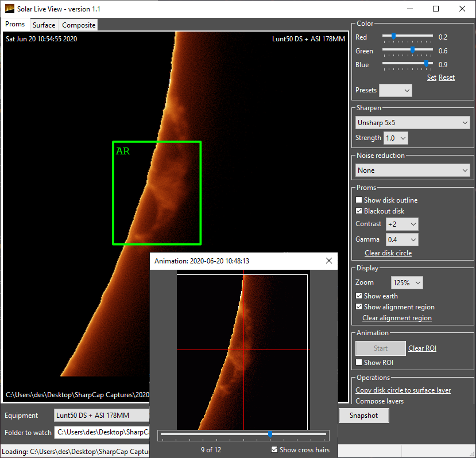The image size is (476, 458).
Task: Select the Proms tab
Action: tap(14, 24)
